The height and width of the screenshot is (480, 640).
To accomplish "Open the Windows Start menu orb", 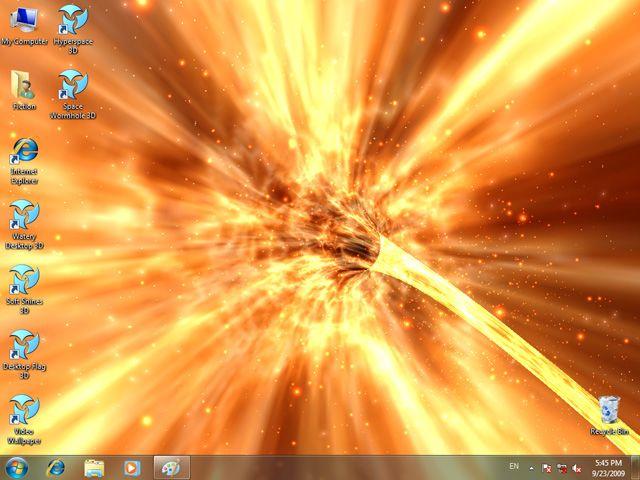I will coord(17,468).
